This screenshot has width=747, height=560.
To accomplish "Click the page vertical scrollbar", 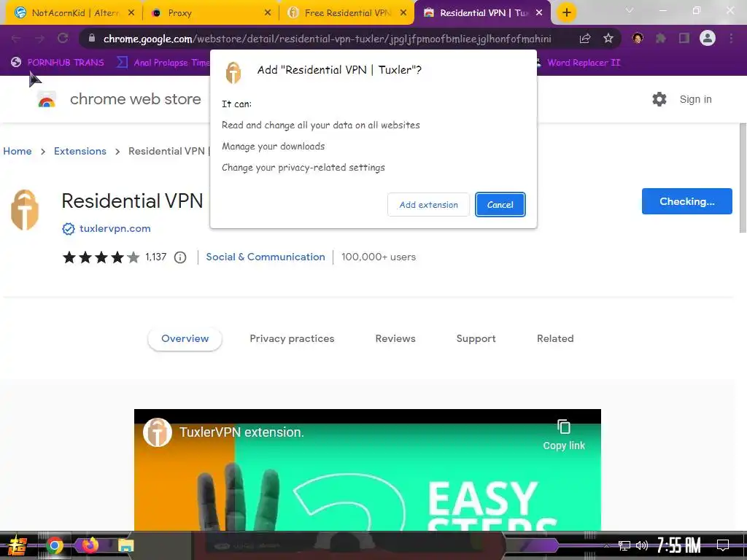I will click(x=743, y=178).
